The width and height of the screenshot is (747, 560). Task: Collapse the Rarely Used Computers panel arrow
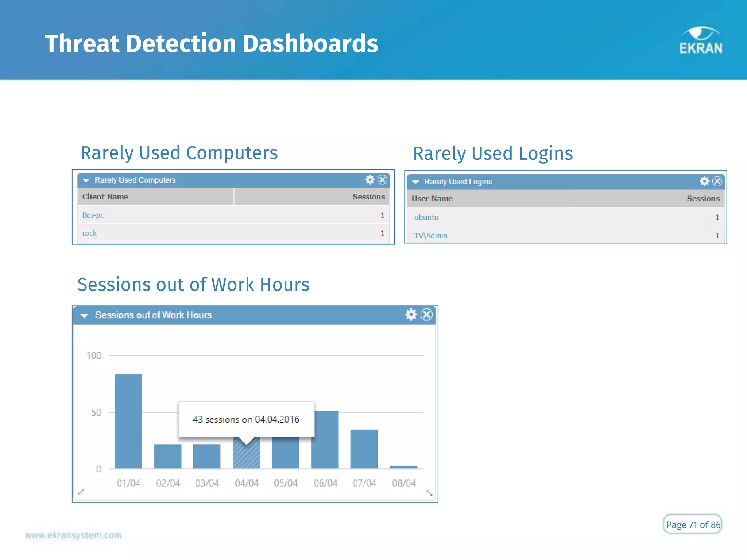tap(86, 180)
